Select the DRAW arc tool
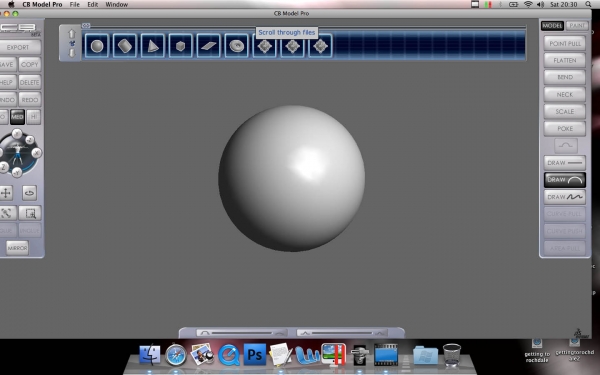600x375 pixels. [565, 180]
